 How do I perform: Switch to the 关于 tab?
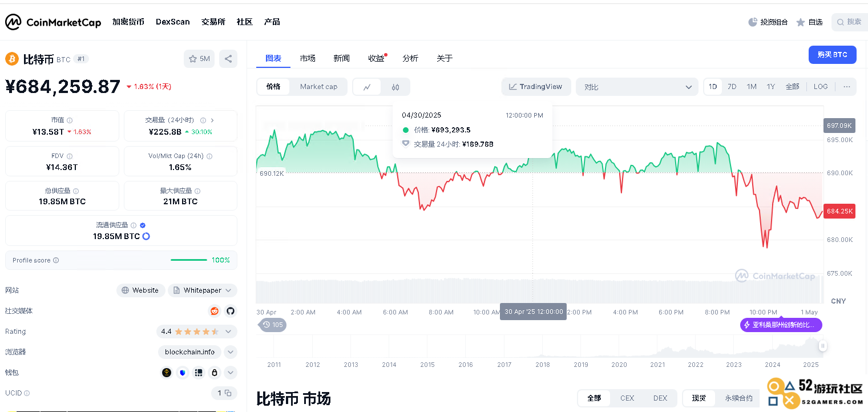[x=445, y=58]
